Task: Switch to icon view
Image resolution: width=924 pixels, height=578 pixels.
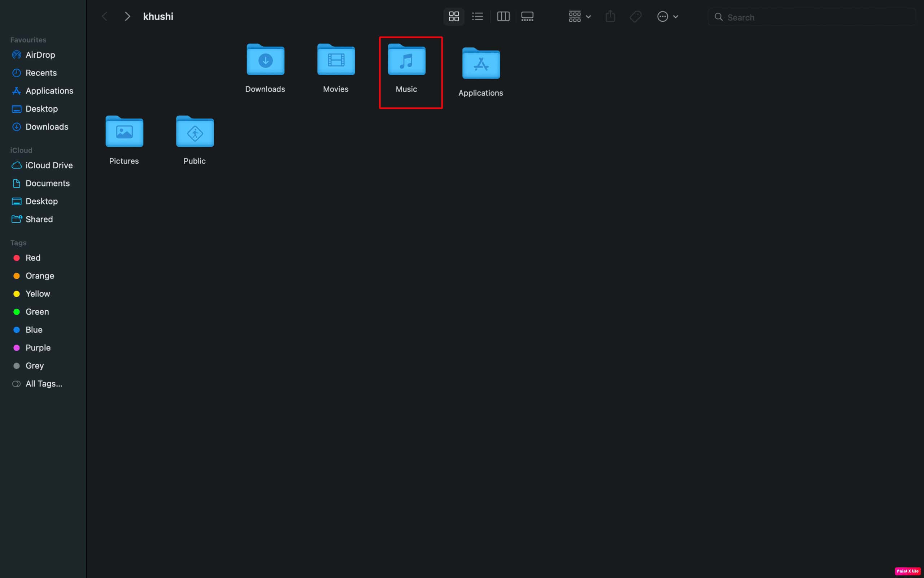Action: pyautogui.click(x=454, y=17)
